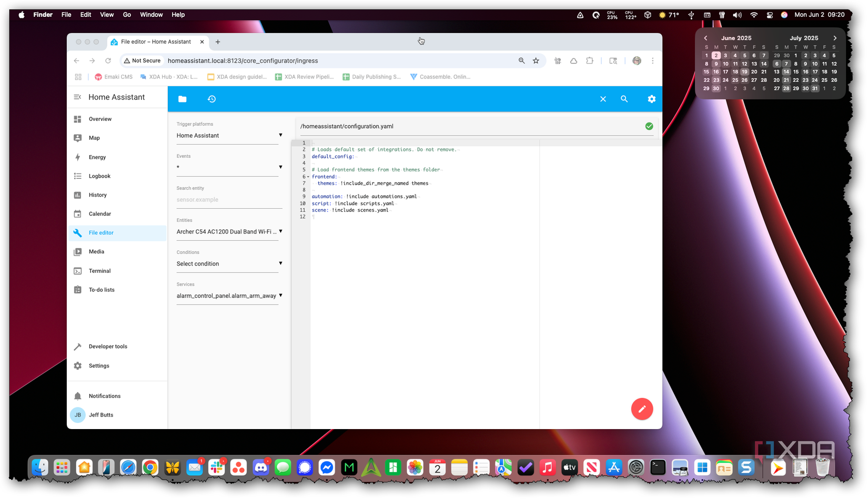Reload the page in Chrome
Screen dimensions: 868x499
click(x=108, y=61)
